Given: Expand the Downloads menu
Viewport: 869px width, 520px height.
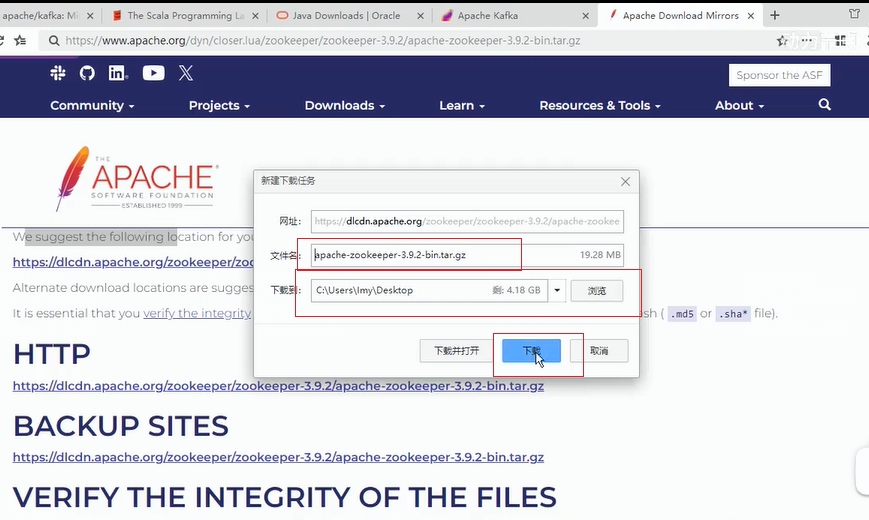Looking at the screenshot, I should [345, 105].
